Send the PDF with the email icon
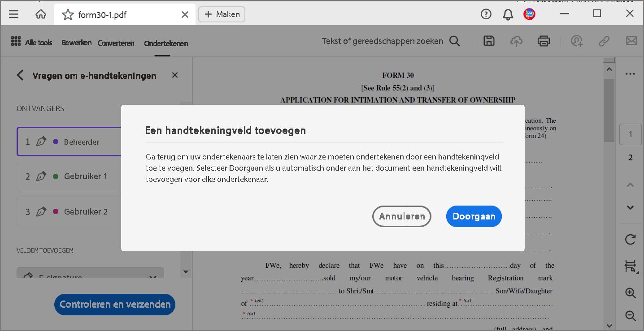 631,41
